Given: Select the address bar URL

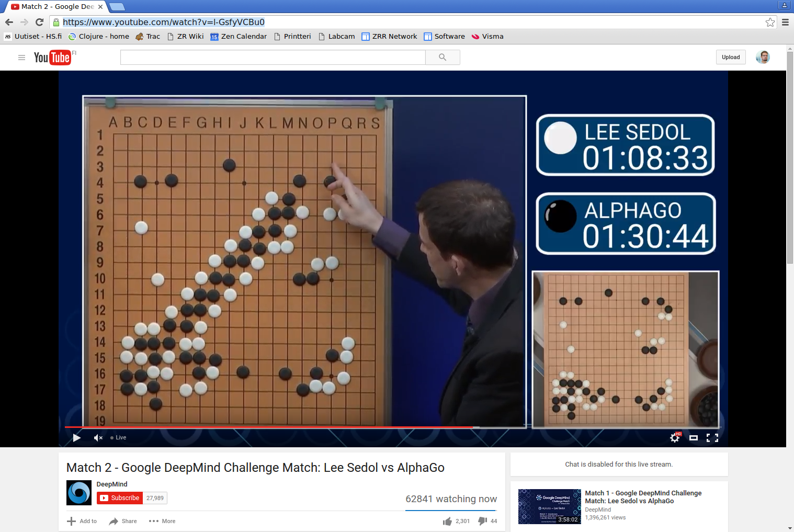Looking at the screenshot, I should click(x=164, y=22).
